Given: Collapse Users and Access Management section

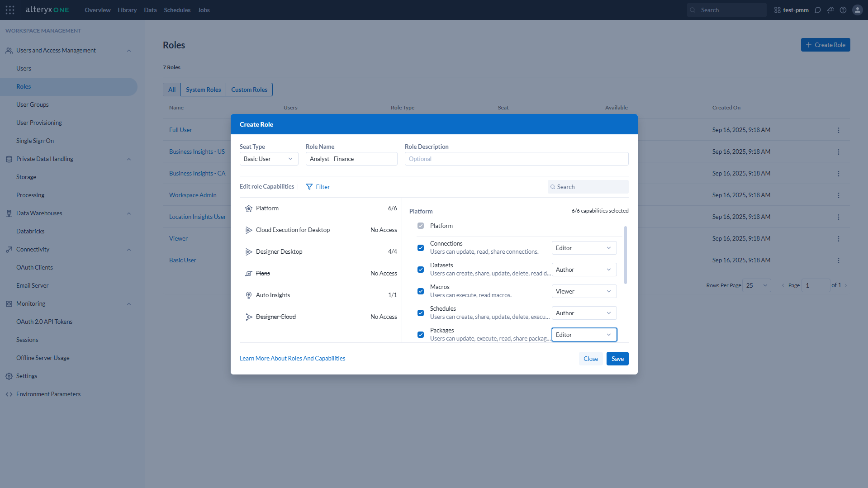Looking at the screenshot, I should pos(129,51).
